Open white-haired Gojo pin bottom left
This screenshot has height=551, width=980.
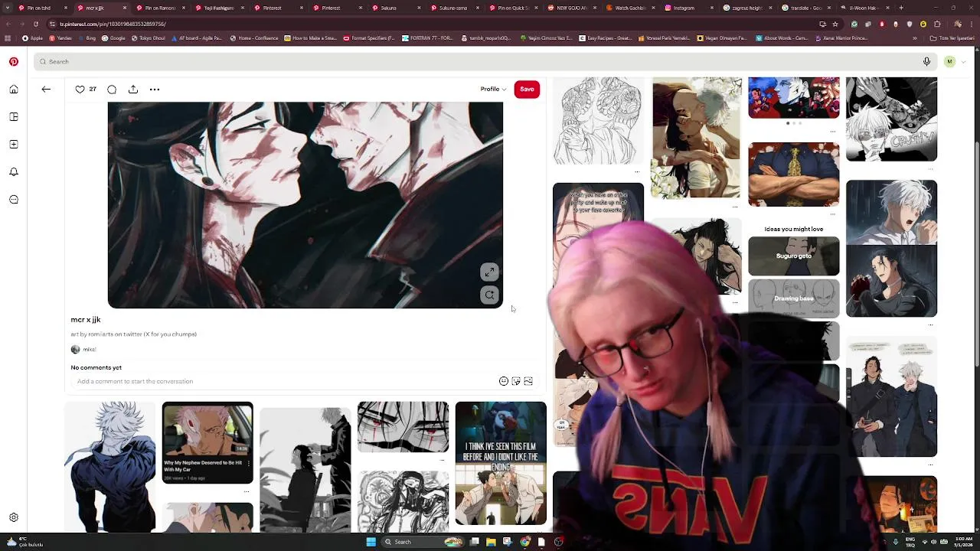click(110, 466)
